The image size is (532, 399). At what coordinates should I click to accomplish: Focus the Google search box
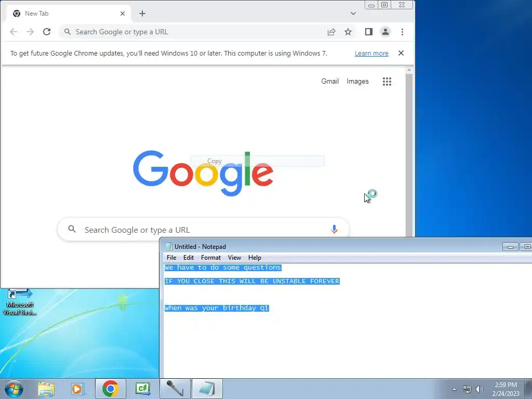[x=203, y=230]
